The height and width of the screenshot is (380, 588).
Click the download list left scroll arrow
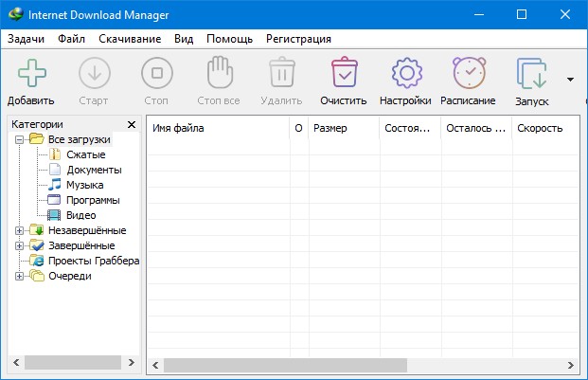pos(155,366)
